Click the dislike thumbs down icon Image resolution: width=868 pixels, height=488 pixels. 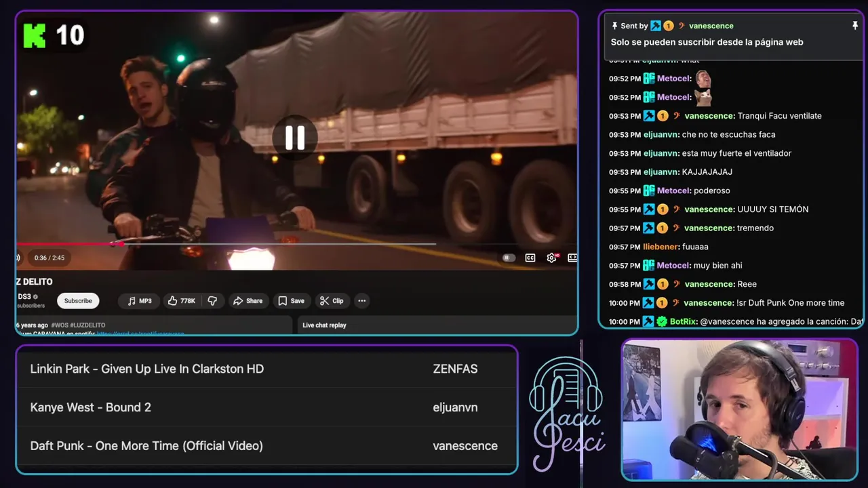pyautogui.click(x=212, y=301)
